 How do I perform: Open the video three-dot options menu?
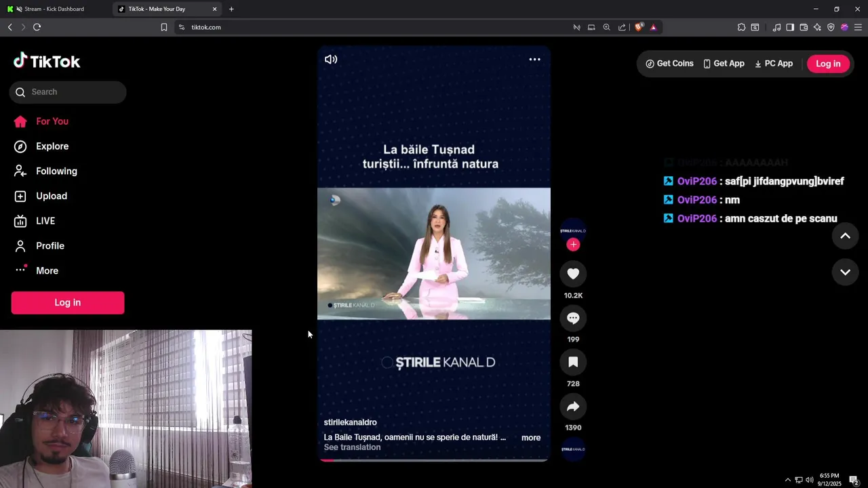[534, 60]
